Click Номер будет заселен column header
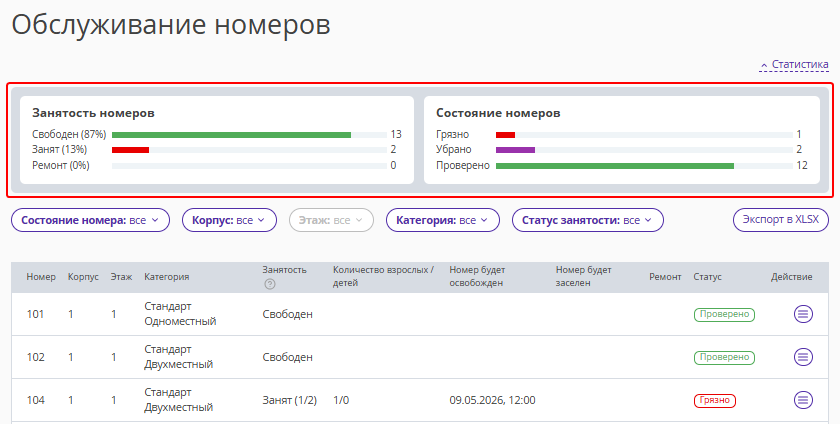 tap(583, 277)
